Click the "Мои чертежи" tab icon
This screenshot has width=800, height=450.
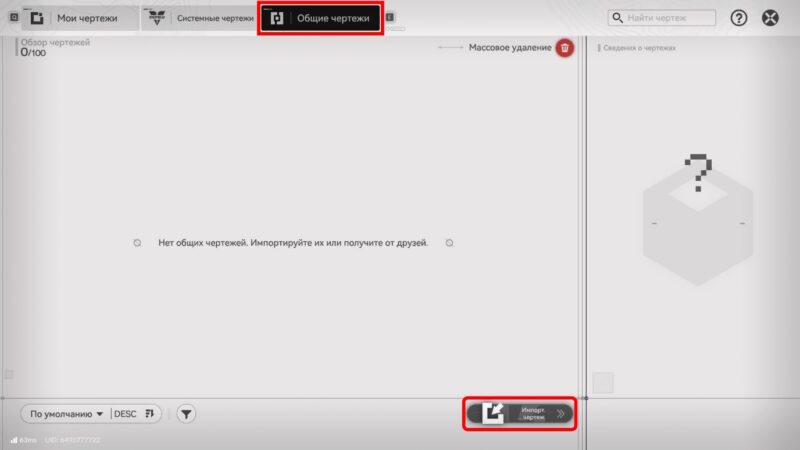tap(37, 18)
